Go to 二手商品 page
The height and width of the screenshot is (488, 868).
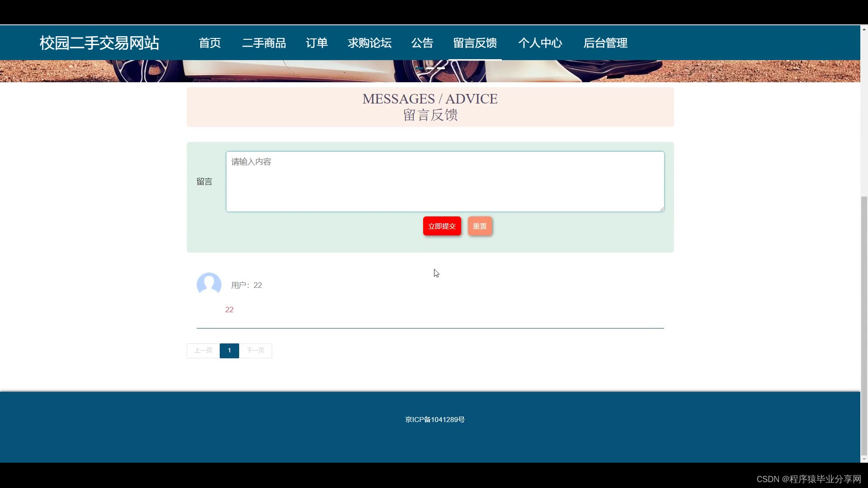264,43
